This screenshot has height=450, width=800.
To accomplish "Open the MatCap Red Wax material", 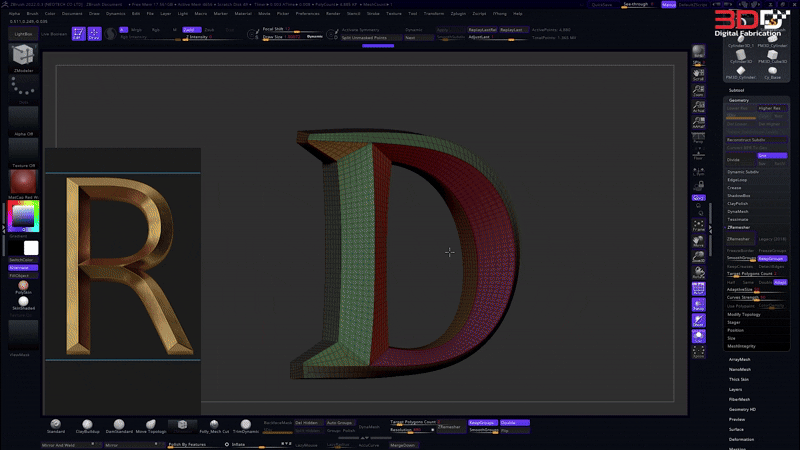I will click(x=23, y=182).
